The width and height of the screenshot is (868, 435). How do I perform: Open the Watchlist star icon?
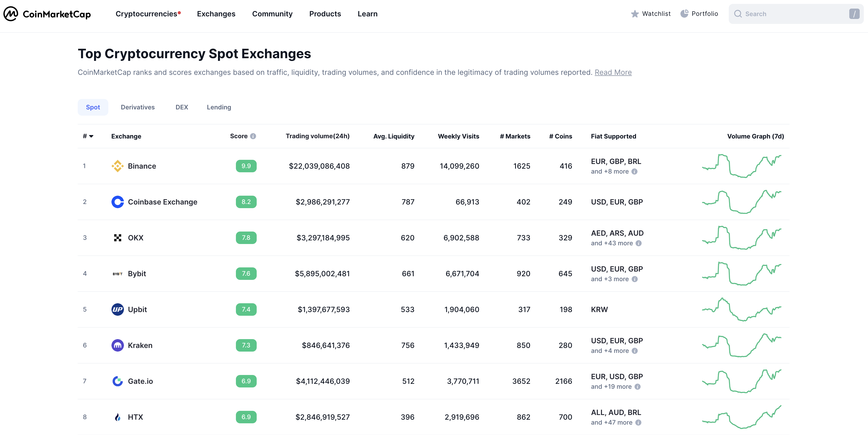pos(635,14)
